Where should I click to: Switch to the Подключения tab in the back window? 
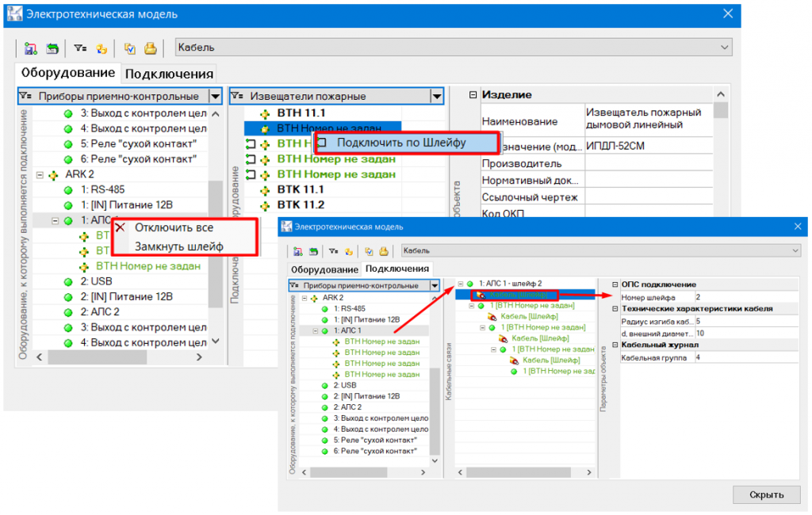[x=170, y=74]
